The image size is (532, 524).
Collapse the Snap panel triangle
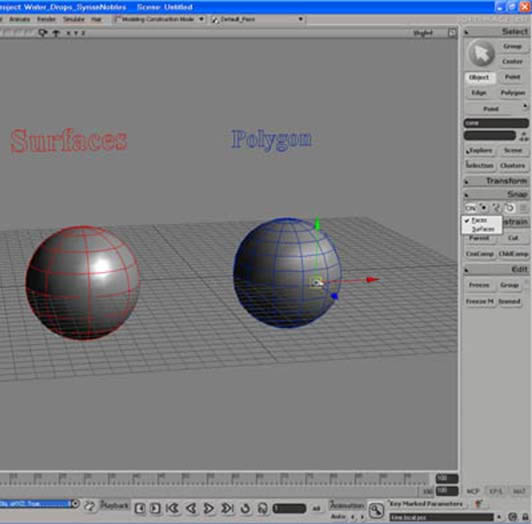(467, 195)
